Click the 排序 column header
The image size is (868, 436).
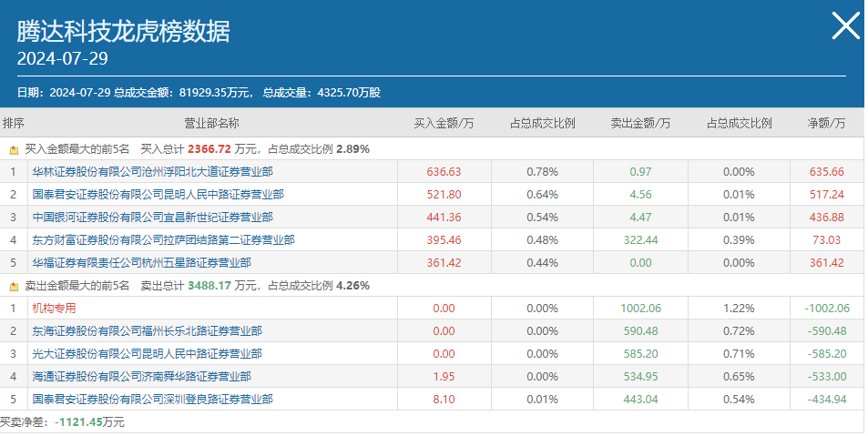pyautogui.click(x=14, y=123)
